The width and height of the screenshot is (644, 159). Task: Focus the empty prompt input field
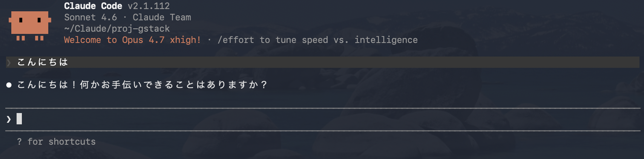click(302, 119)
